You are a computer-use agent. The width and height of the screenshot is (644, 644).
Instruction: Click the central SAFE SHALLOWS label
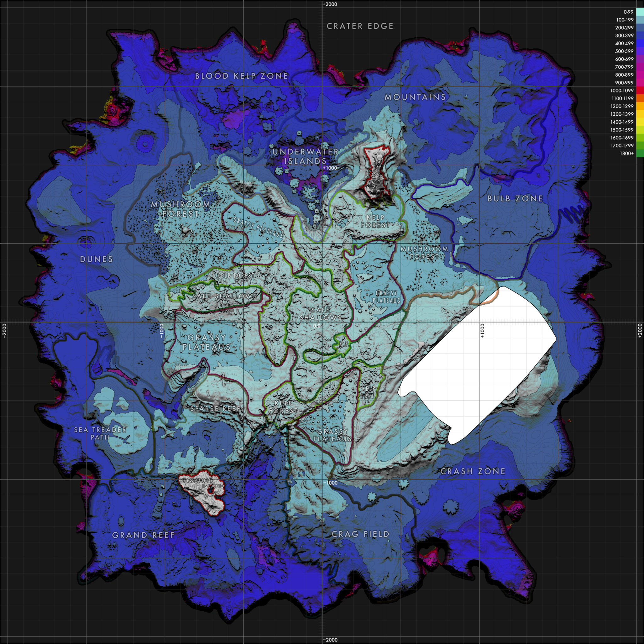321,313
